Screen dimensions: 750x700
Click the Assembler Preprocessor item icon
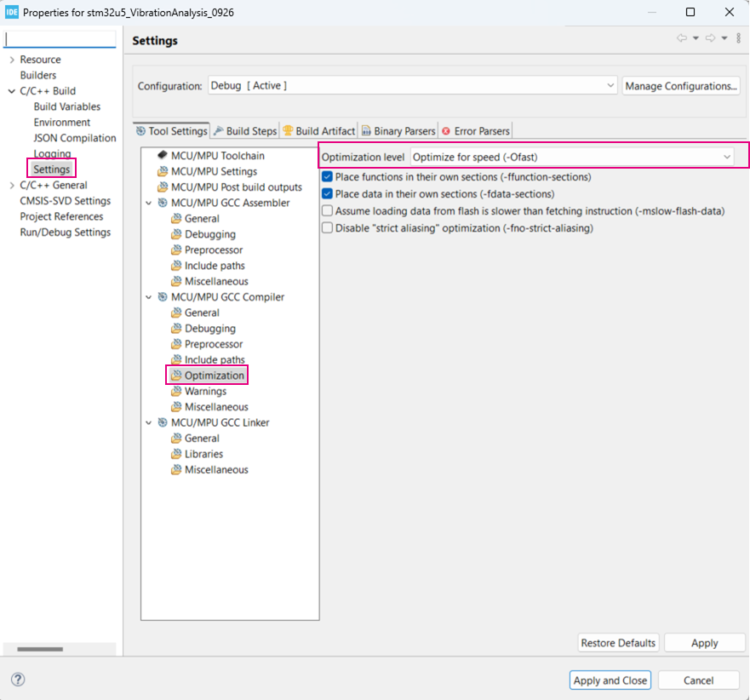[x=176, y=250]
